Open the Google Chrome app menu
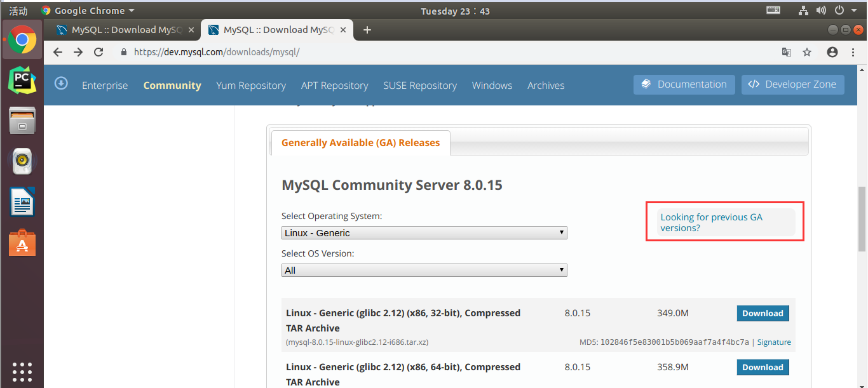 coord(88,11)
